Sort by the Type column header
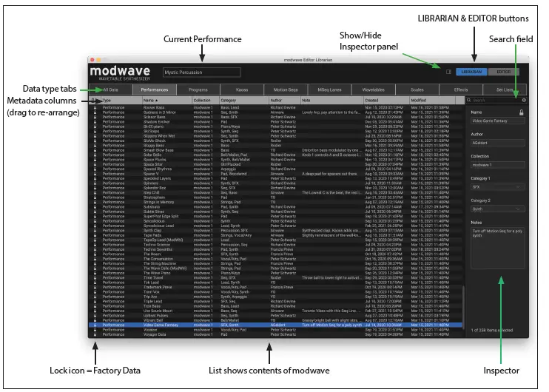This screenshot has width=549, height=392. pyautogui.click(x=120, y=101)
